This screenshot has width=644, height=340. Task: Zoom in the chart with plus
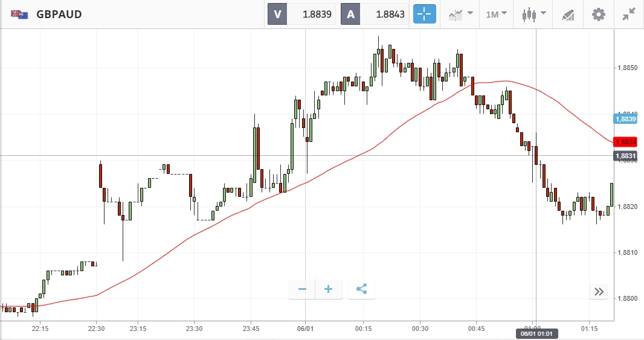pos(329,289)
